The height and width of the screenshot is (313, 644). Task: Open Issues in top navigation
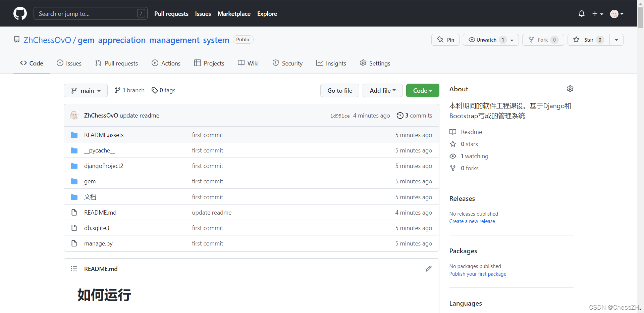[x=203, y=14]
